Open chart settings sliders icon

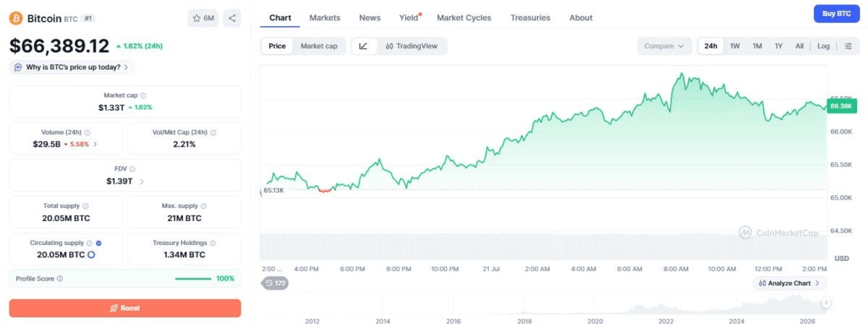[x=848, y=46]
